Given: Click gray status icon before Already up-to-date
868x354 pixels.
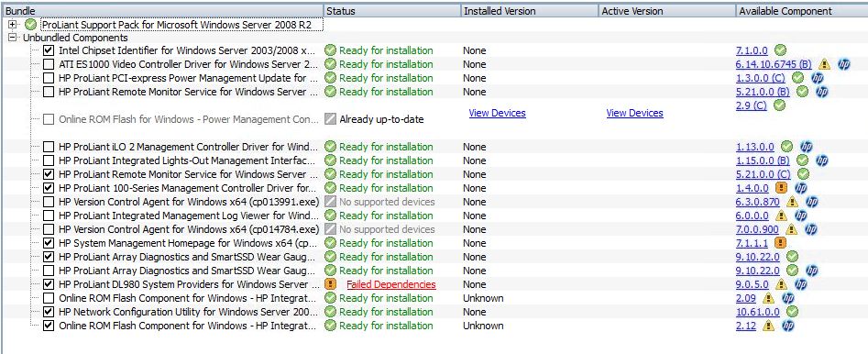Looking at the screenshot, I should (331, 119).
